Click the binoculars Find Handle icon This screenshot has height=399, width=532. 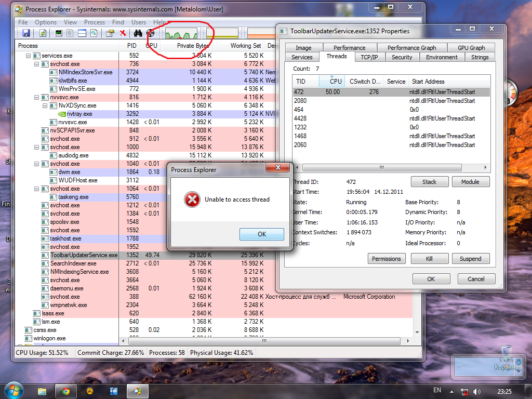coord(138,33)
